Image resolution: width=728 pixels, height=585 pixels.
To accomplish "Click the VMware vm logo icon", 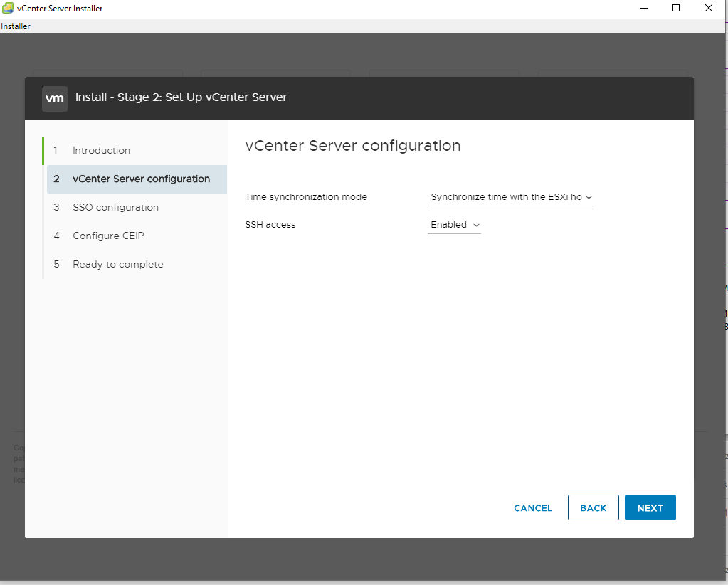I will tap(55, 98).
